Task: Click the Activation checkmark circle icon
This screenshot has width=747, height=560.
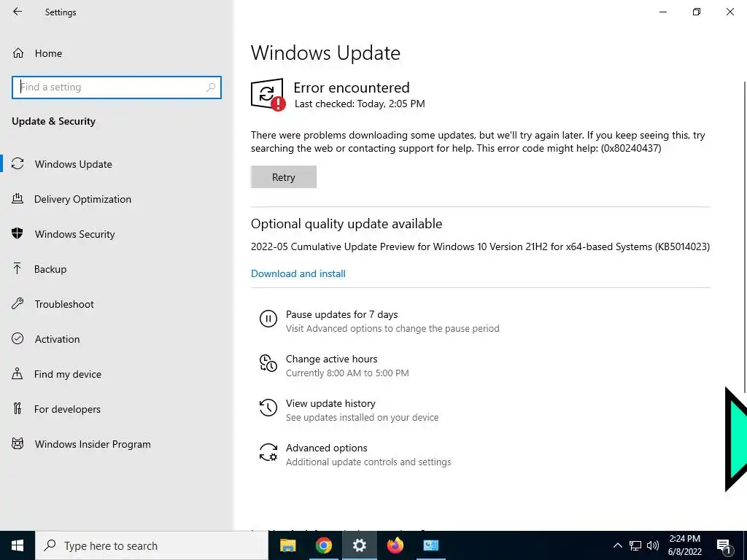Action: [18, 338]
